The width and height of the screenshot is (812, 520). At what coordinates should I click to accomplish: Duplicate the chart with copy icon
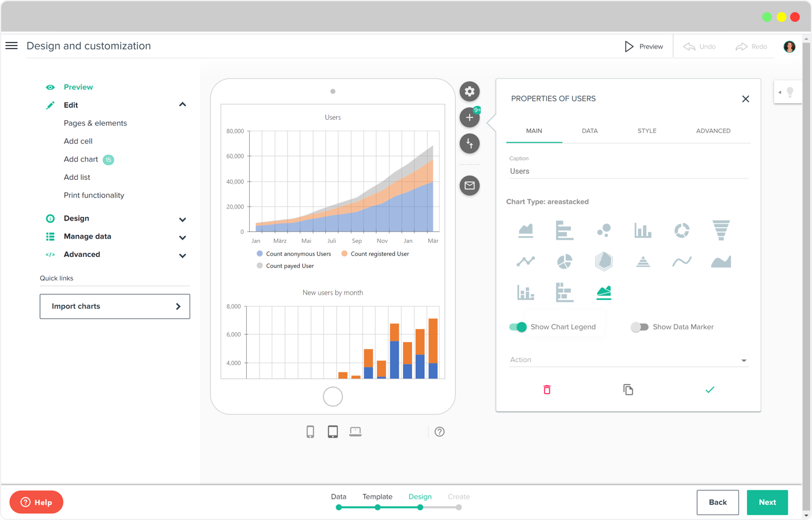tap(628, 390)
